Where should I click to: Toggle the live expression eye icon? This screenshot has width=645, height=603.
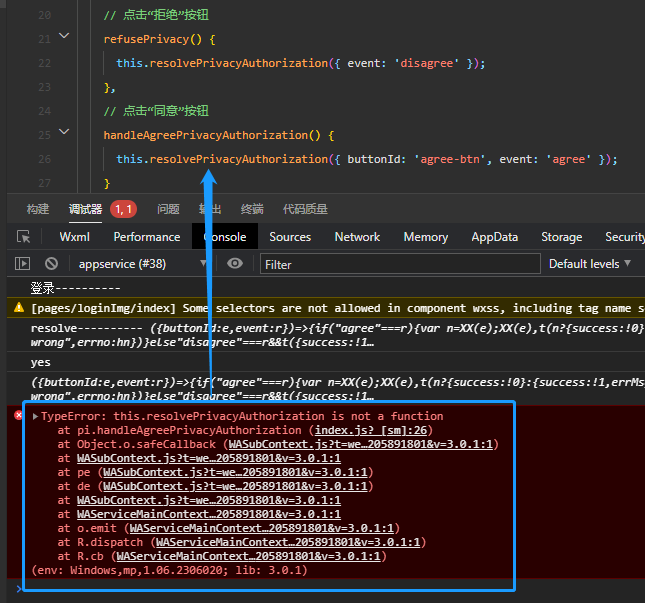235,263
